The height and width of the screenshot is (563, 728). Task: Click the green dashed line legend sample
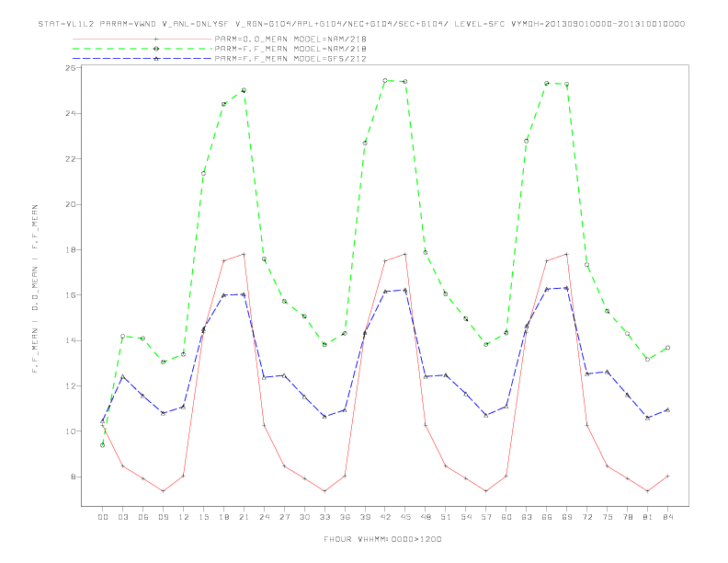click(142, 49)
